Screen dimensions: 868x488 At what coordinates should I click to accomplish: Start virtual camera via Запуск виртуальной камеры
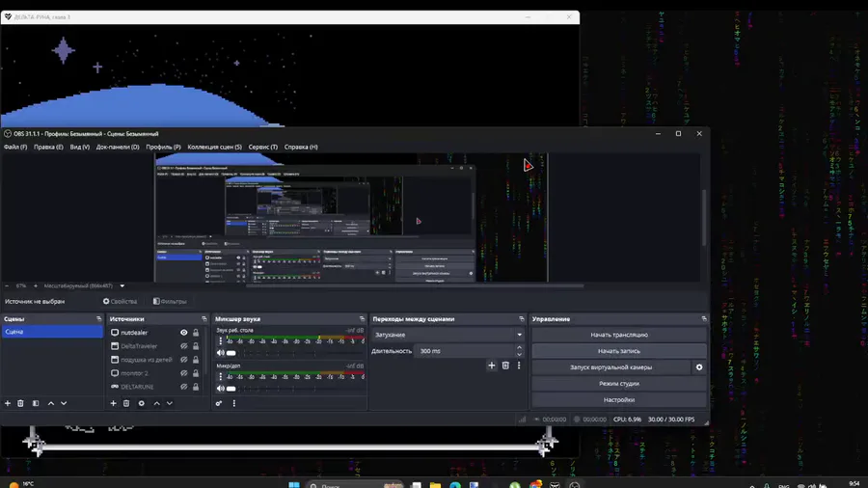pos(611,366)
